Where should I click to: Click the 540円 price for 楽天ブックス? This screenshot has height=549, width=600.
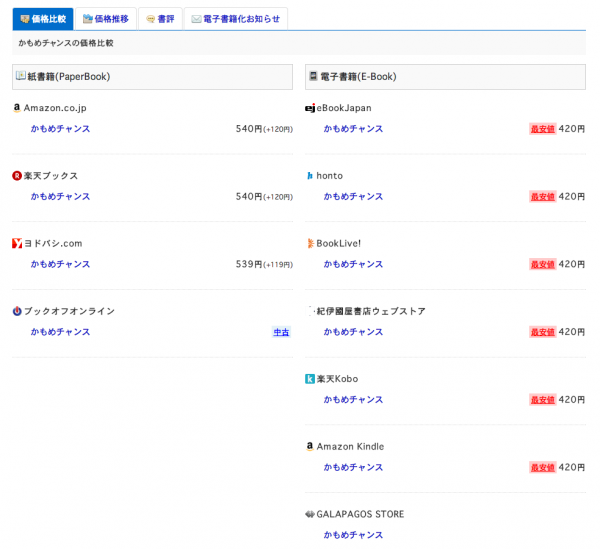(x=249, y=197)
